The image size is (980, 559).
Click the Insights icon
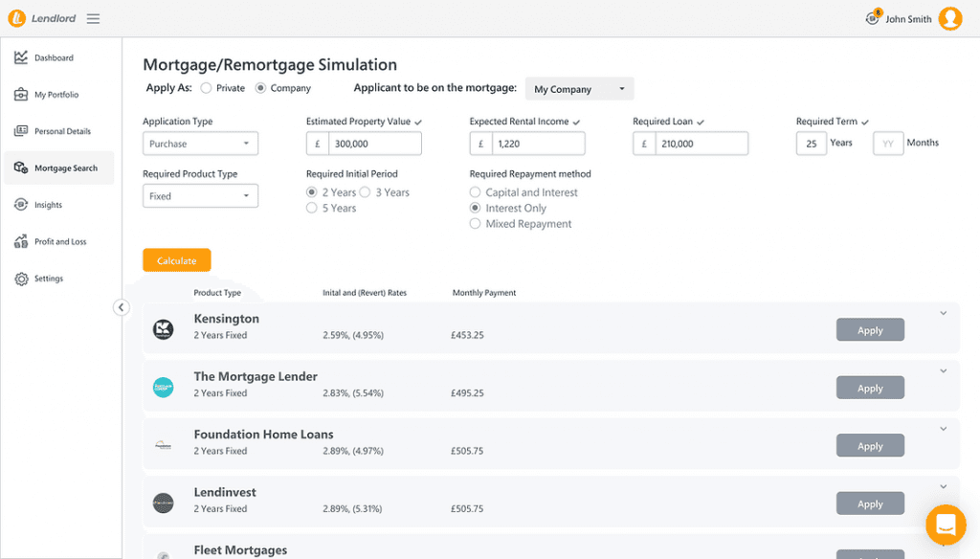(21, 205)
